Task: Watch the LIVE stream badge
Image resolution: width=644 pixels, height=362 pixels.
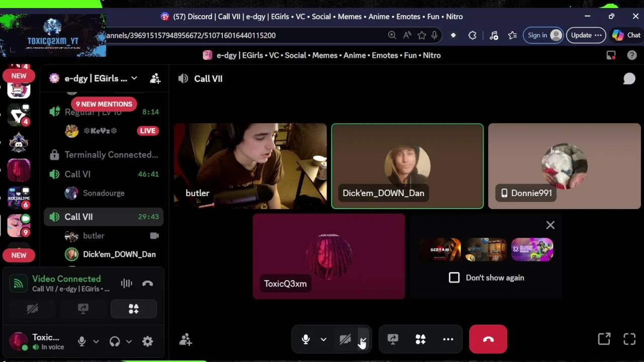Action: tap(147, 131)
